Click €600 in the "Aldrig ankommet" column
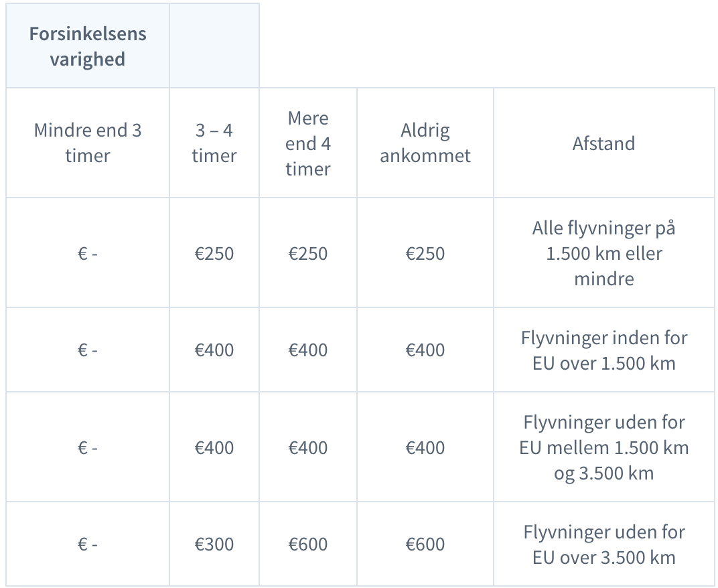The image size is (718, 588). 425,544
